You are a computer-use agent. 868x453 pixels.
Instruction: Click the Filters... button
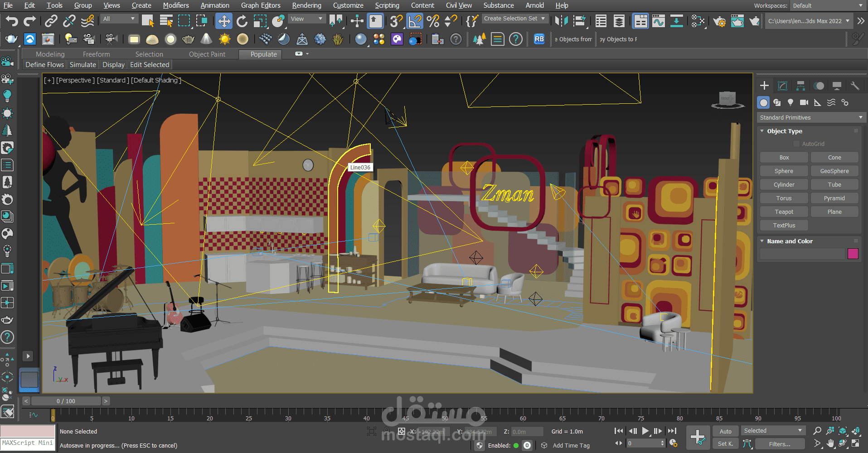(779, 444)
